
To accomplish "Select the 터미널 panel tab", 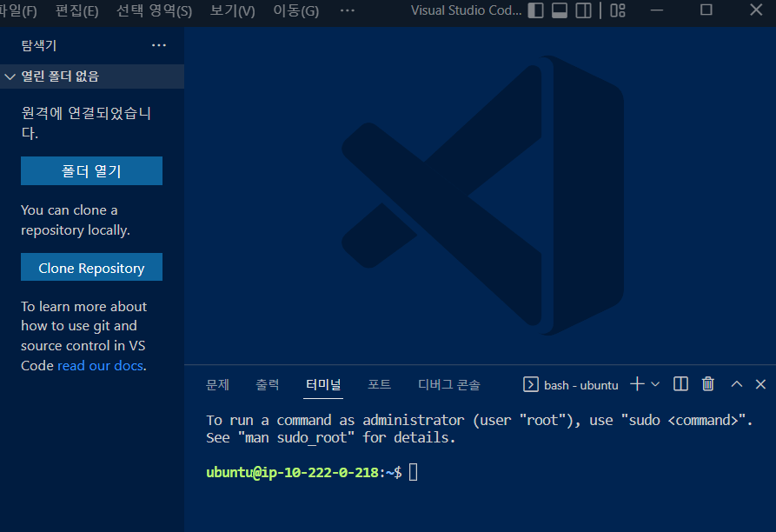I will [x=323, y=384].
